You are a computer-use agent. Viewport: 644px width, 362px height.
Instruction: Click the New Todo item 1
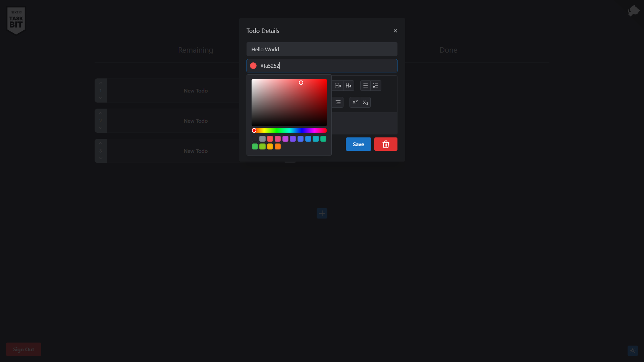(x=196, y=90)
